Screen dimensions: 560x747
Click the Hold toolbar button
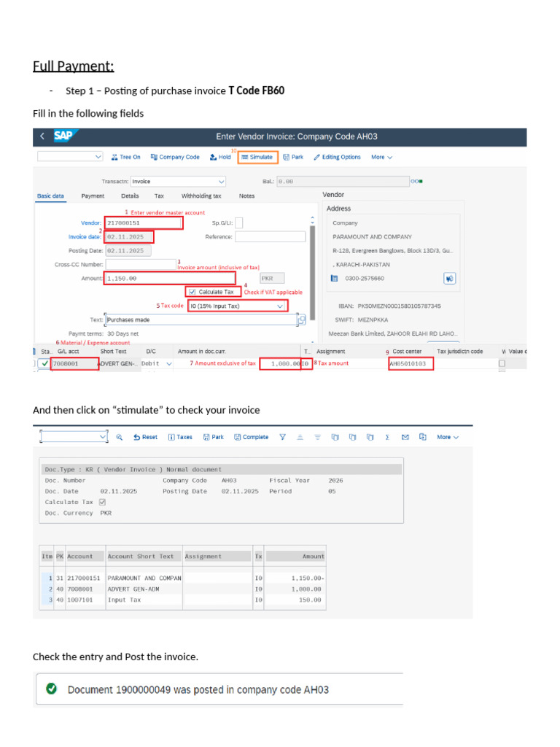(220, 158)
